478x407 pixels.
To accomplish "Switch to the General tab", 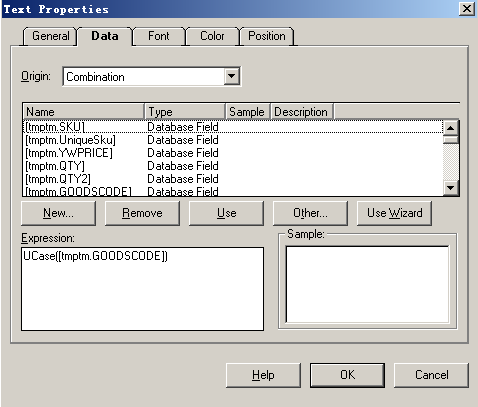I will (50, 36).
